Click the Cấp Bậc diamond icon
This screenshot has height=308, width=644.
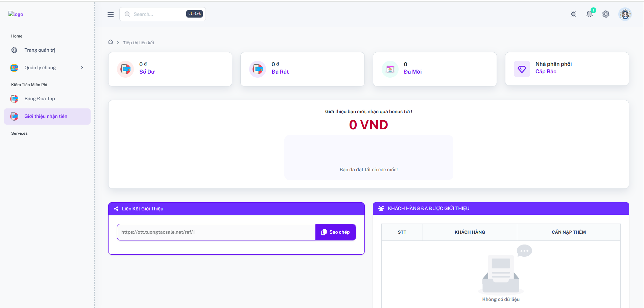(522, 69)
